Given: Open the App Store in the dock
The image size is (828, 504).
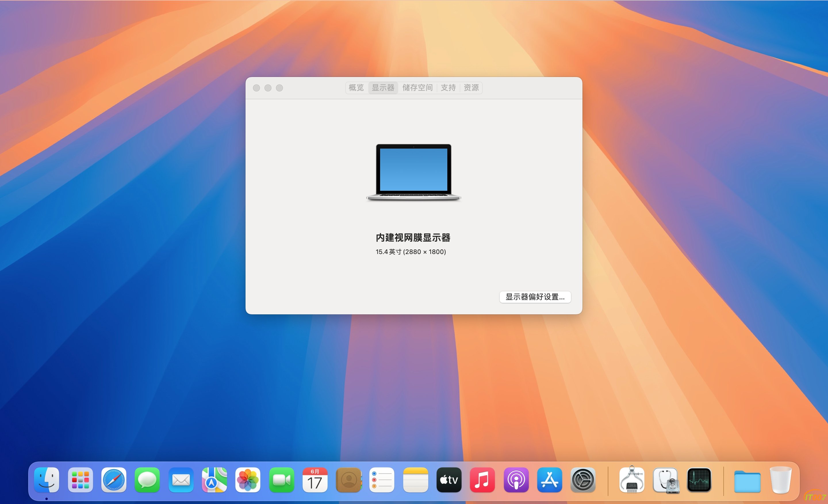Looking at the screenshot, I should click(550, 480).
